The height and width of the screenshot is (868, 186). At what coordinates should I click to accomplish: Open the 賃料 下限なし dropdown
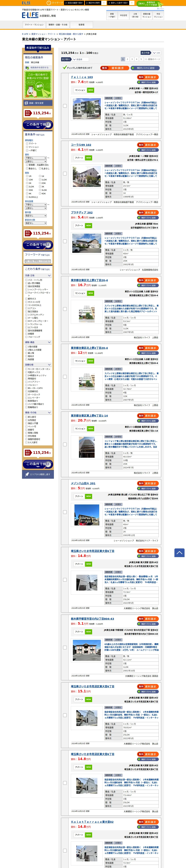(36, 158)
